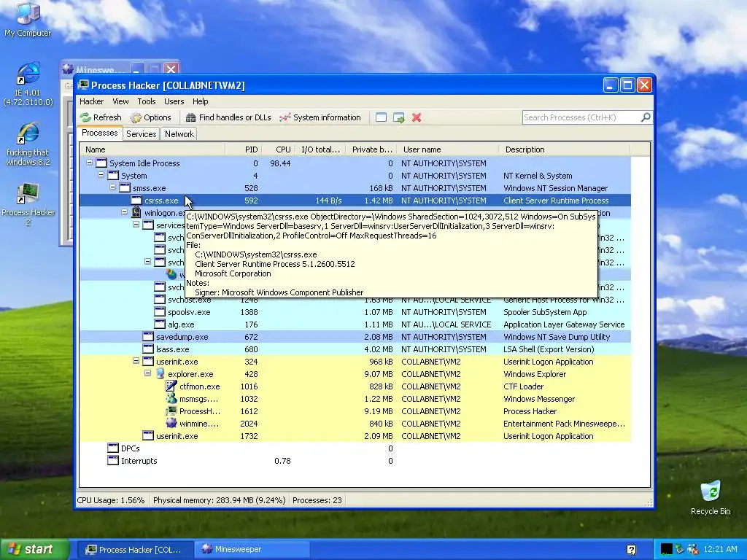The image size is (747, 560).
Task: Collapse the System Idle Process node
Action: pos(89,163)
